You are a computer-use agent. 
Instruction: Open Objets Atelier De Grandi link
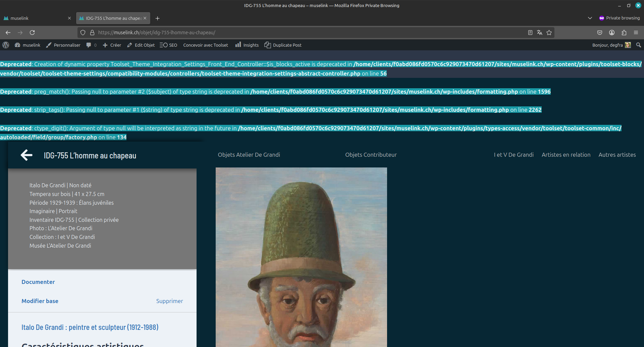(249, 155)
